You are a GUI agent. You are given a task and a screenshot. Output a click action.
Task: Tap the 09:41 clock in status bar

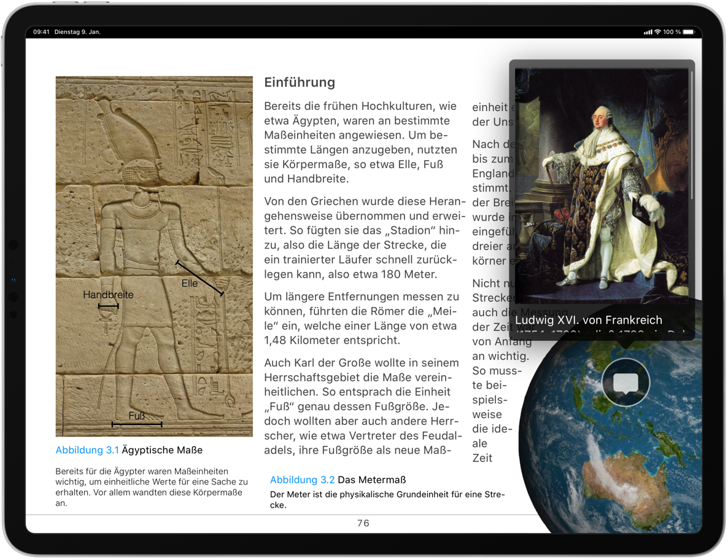pos(41,32)
